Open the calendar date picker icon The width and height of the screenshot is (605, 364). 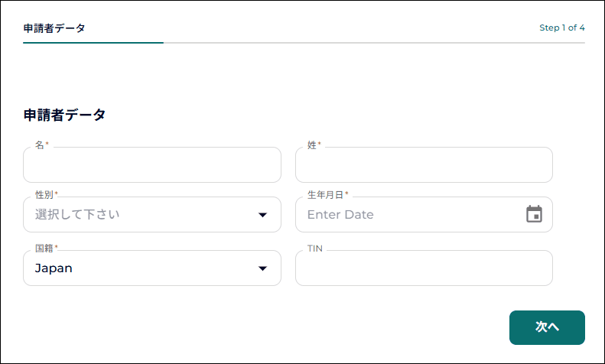[x=534, y=214]
